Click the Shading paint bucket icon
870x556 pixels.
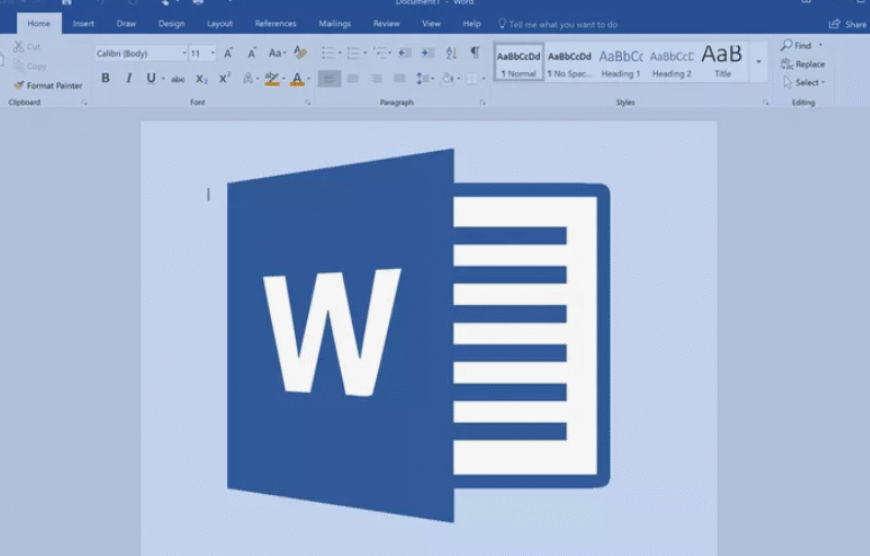[447, 78]
